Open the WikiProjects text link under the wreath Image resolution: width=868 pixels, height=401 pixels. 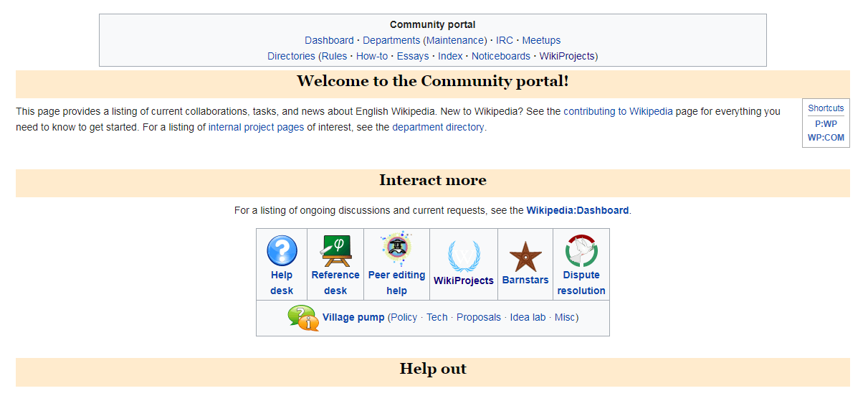click(464, 280)
